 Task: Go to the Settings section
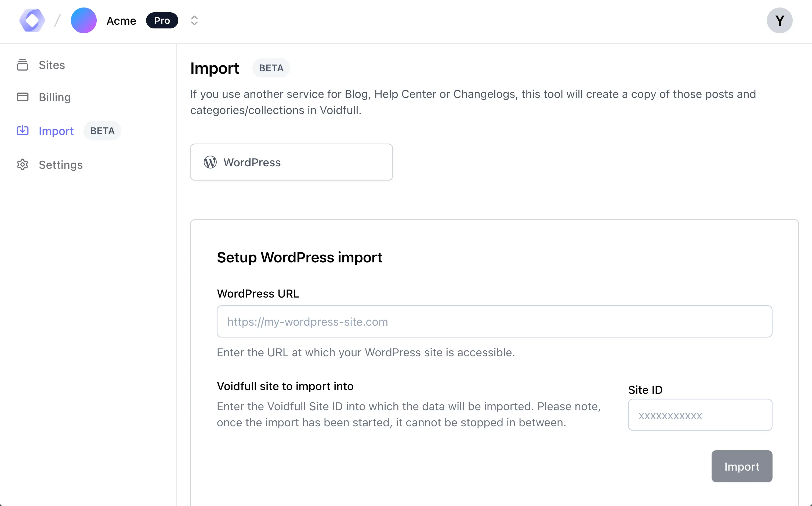(x=61, y=164)
